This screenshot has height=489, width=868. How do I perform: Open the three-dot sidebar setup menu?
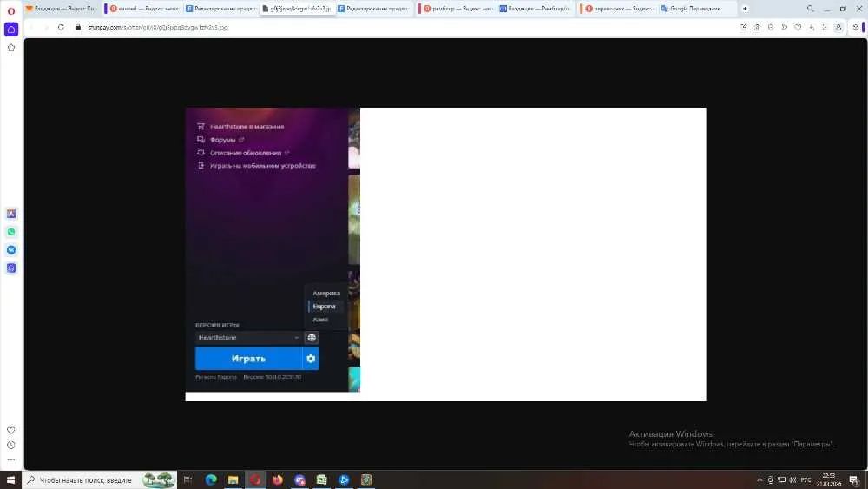click(11, 459)
